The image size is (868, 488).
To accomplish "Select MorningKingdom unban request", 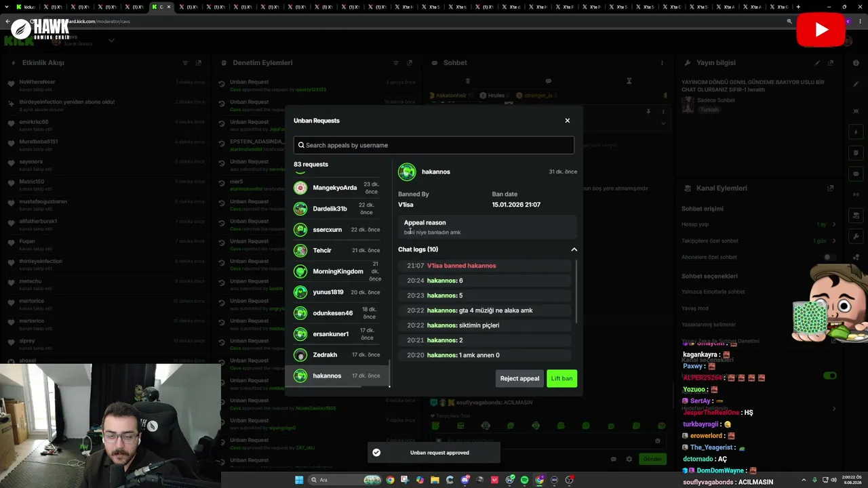I will 337,272.
